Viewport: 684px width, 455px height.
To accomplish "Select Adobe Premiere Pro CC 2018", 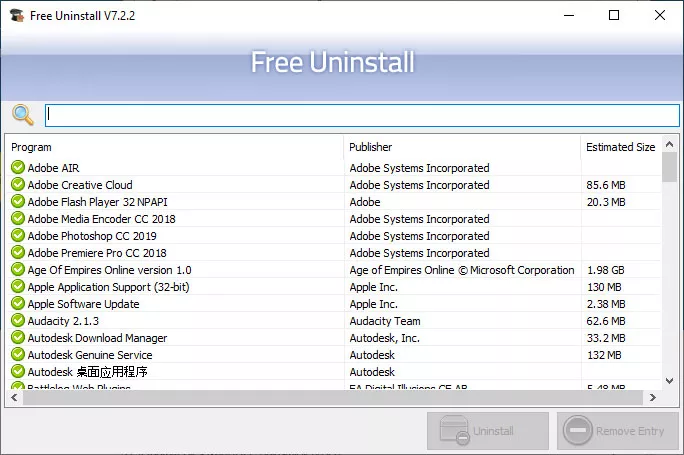I will click(x=97, y=253).
